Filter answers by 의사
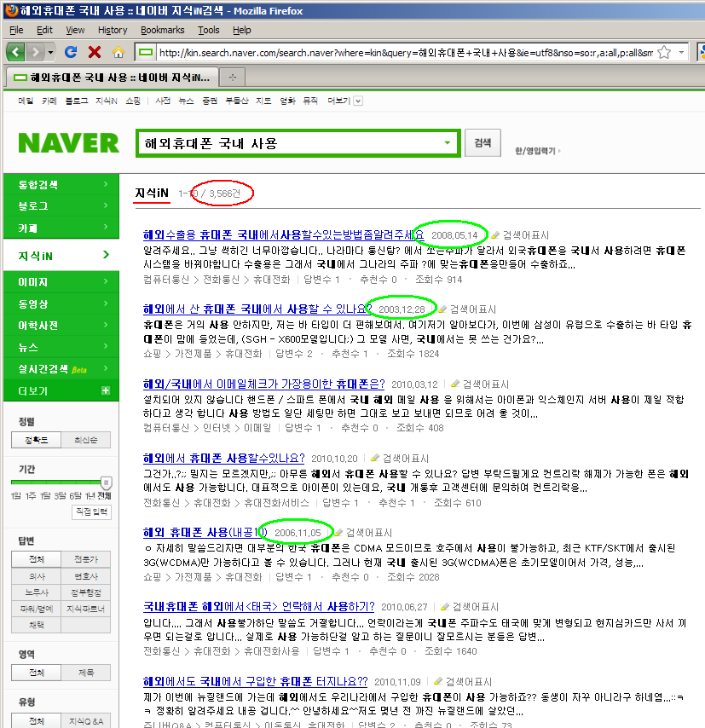This screenshot has height=728, width=705. [36, 576]
